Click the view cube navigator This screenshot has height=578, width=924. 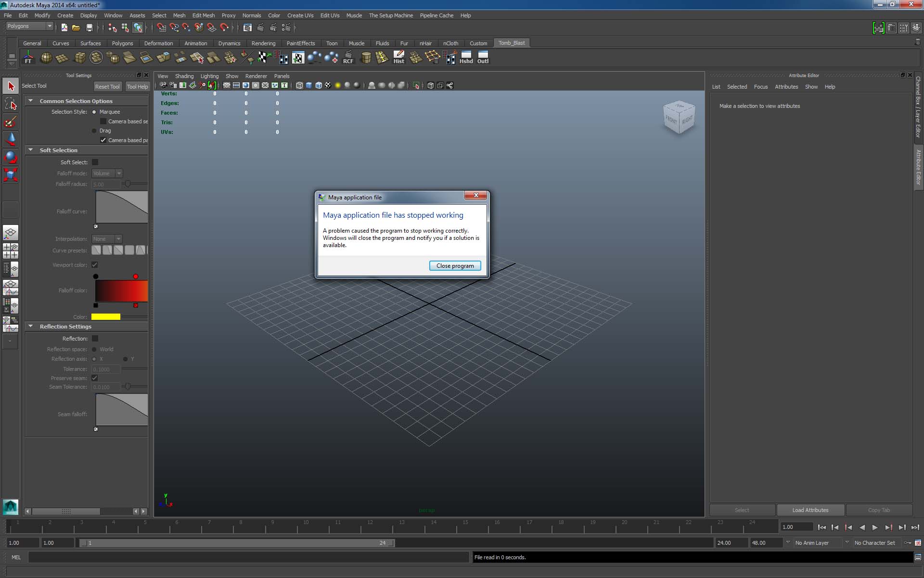(679, 118)
